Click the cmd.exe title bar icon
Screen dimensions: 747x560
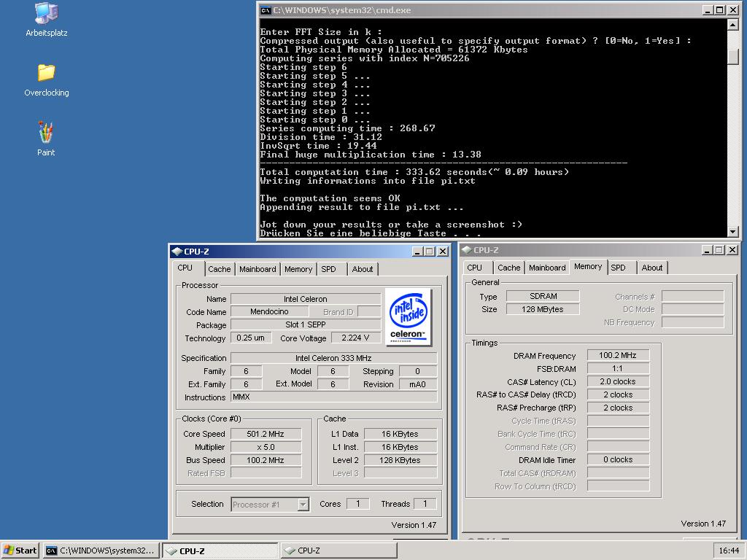point(266,10)
